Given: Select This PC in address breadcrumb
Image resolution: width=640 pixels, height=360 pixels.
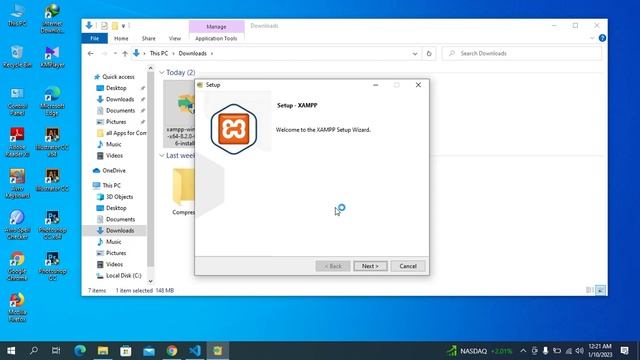Looking at the screenshot, I should point(159,53).
